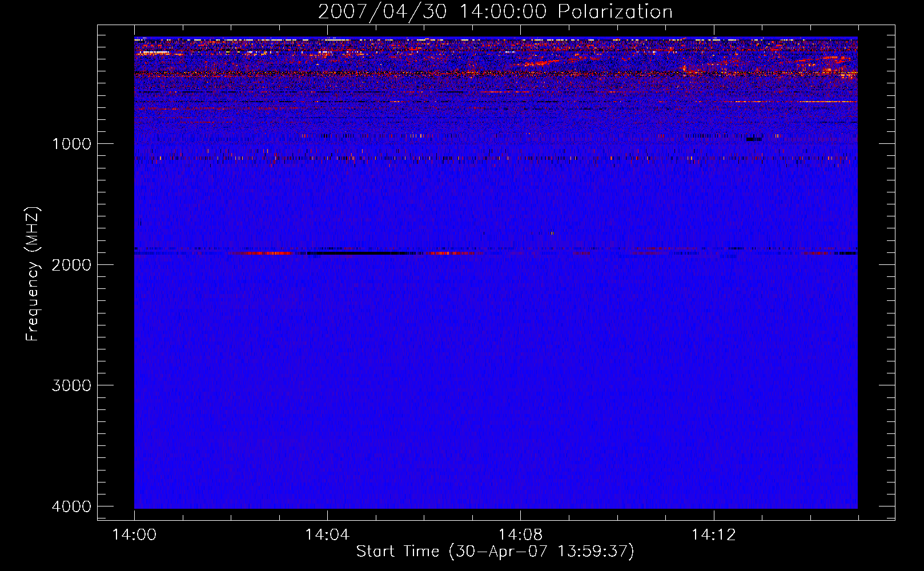Click the 1000 frequency tick label
The height and width of the screenshot is (571, 924).
pos(71,143)
